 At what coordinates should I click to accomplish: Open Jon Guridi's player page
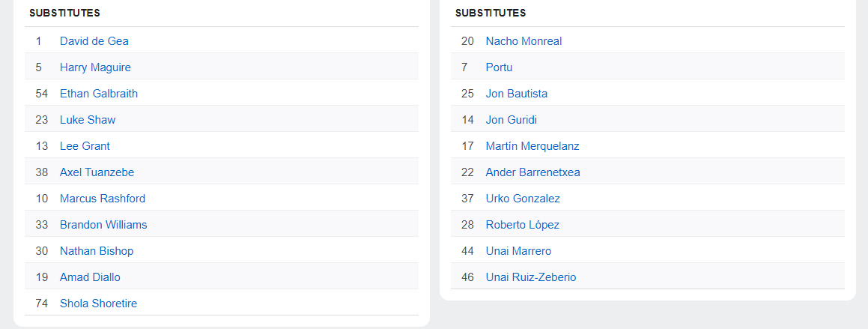(511, 120)
